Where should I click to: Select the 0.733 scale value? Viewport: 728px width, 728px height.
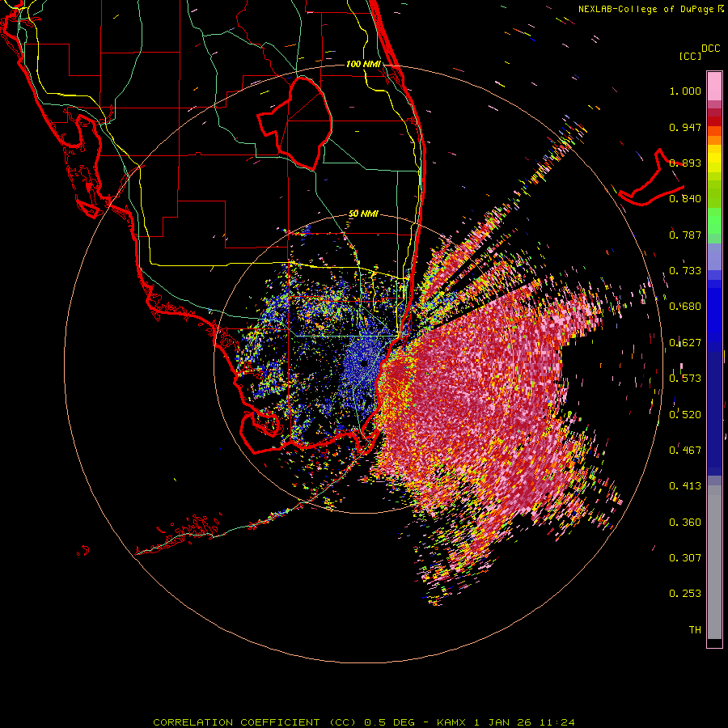tap(685, 271)
